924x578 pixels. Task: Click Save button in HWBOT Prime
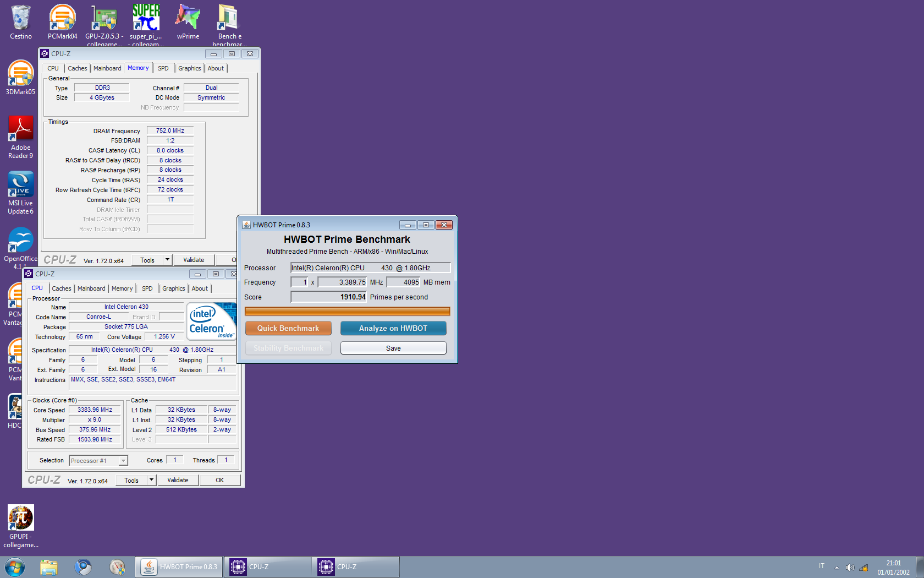[393, 348]
